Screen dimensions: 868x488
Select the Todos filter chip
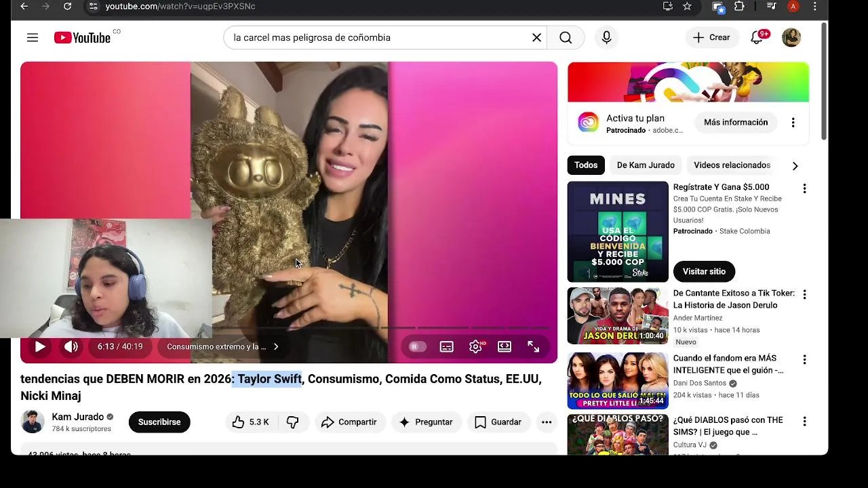pyautogui.click(x=586, y=165)
